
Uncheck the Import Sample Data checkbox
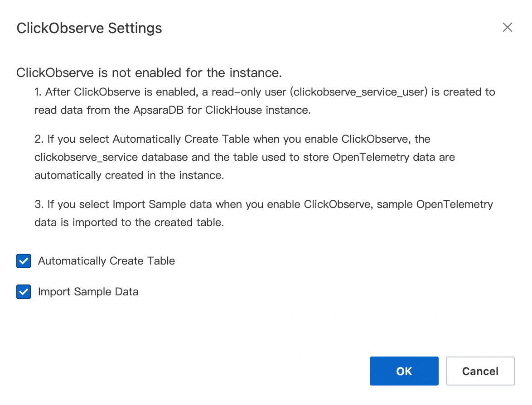[x=24, y=292]
